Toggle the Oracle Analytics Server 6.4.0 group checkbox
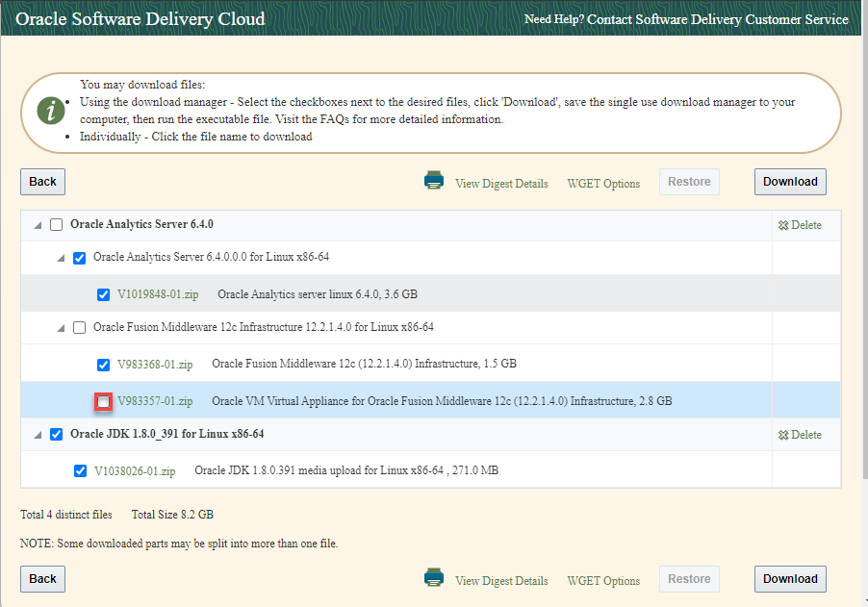 click(x=56, y=224)
